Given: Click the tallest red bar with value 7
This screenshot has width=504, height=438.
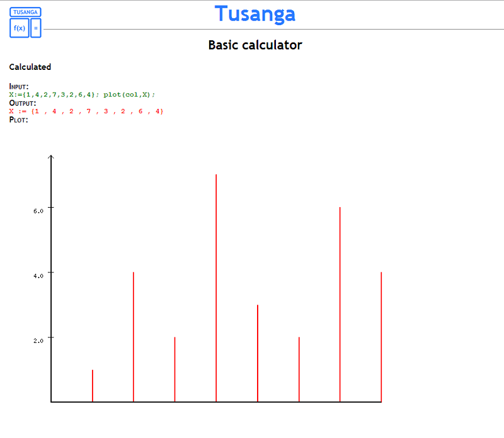Looking at the screenshot, I should click(x=216, y=288).
